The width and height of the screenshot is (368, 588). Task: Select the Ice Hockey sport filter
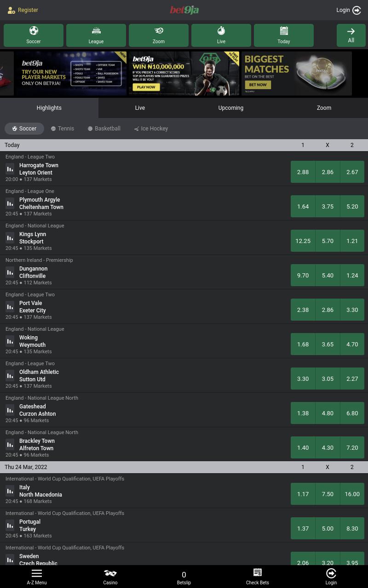151,129
